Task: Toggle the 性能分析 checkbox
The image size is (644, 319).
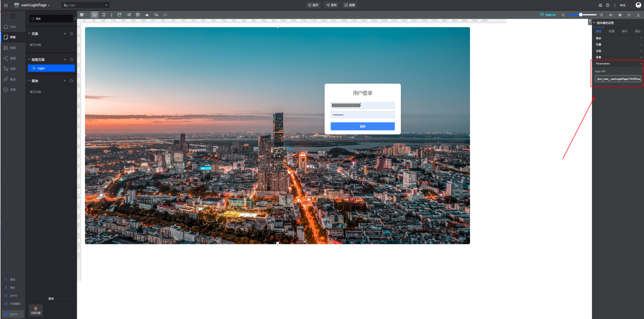Action: click(x=542, y=15)
